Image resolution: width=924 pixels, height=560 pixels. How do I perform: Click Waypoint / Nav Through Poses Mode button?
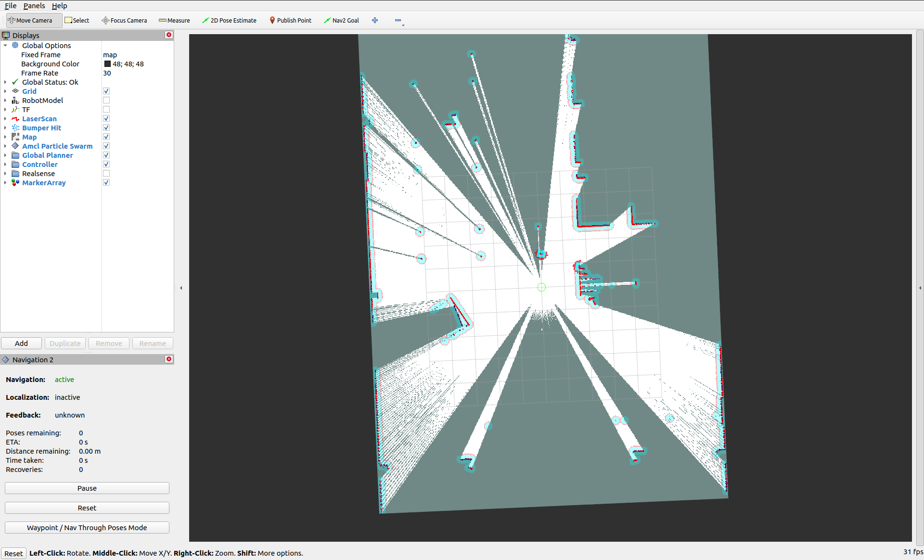pos(87,528)
